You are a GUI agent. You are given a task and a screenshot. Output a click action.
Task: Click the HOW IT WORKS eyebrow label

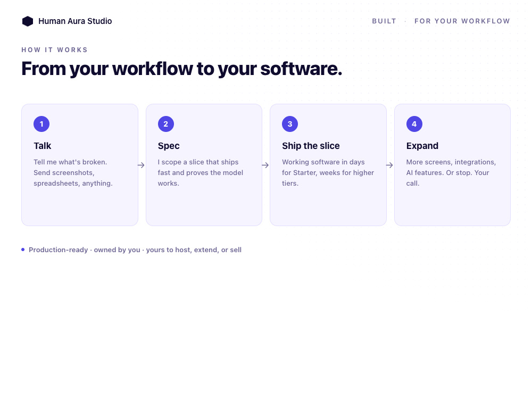(55, 50)
